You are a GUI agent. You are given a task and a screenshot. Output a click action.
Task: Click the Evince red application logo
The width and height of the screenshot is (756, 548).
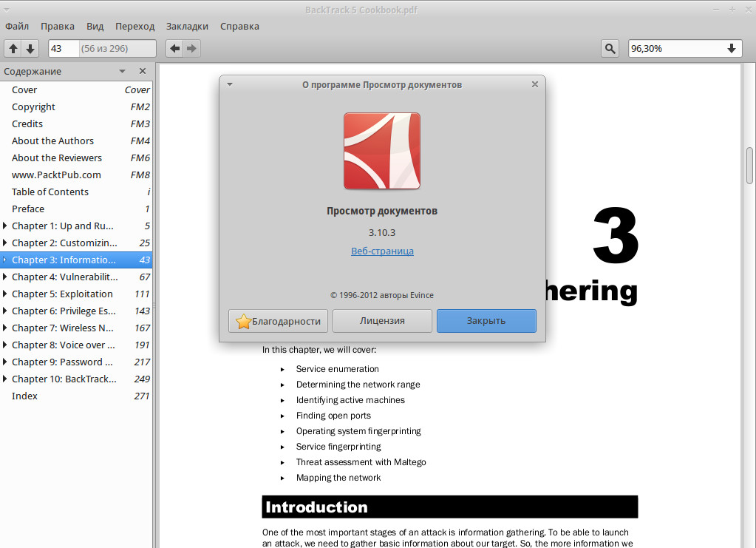382,151
